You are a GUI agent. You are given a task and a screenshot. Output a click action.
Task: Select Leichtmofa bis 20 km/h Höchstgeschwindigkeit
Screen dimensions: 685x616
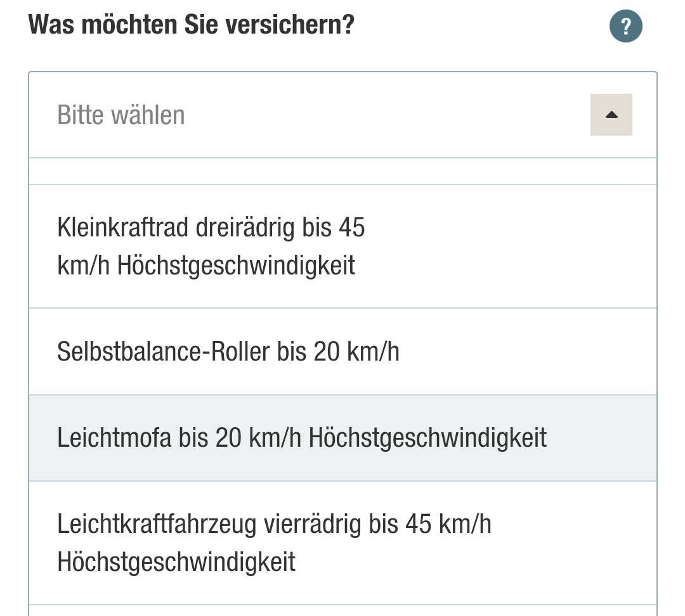302,438
